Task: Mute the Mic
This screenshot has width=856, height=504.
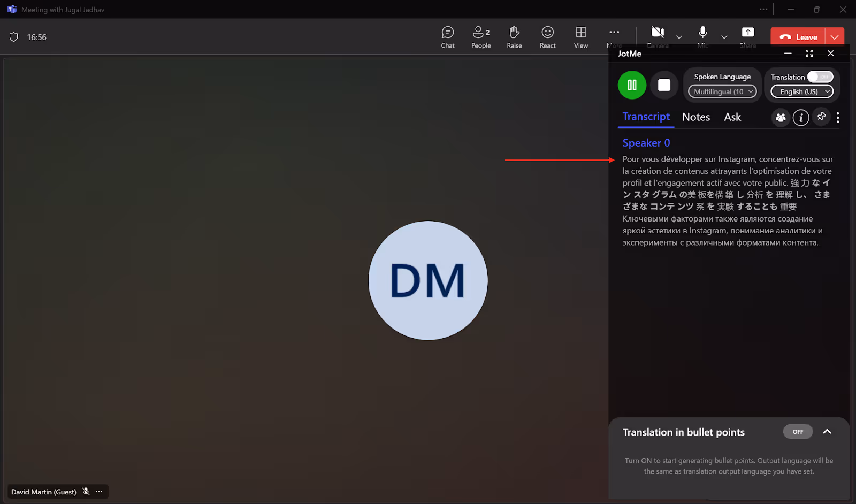Action: click(703, 33)
